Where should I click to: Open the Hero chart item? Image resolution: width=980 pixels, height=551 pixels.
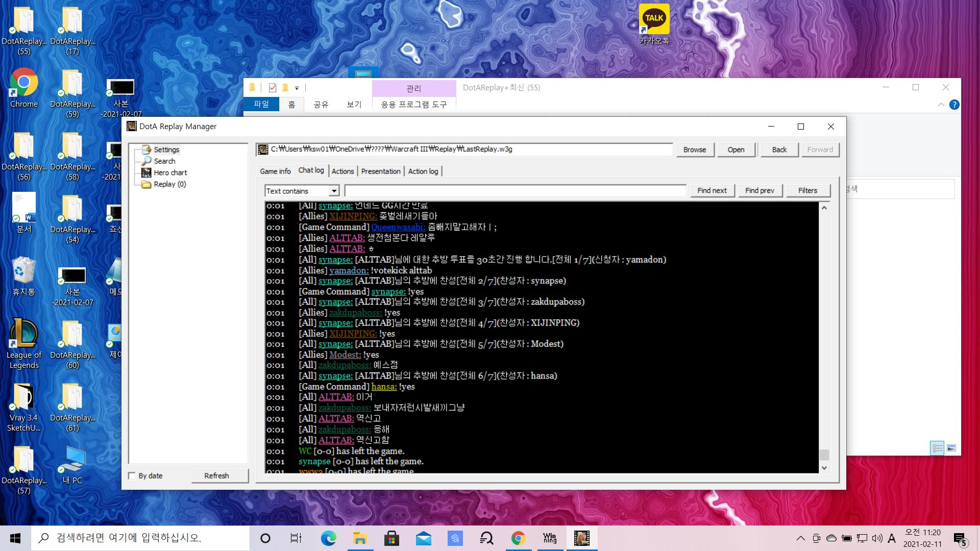coord(170,172)
